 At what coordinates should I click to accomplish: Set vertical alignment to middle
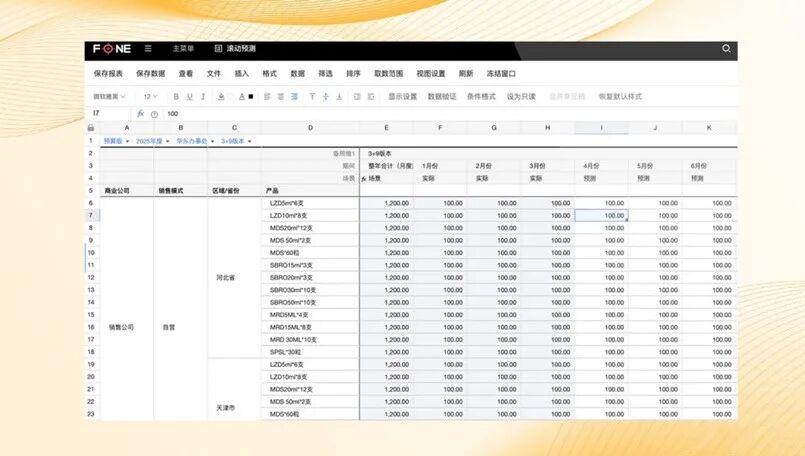[325, 97]
